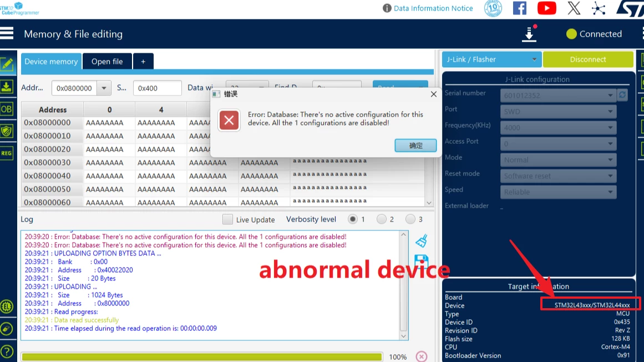Open the EL external loaders icon
This screenshot has height=362, width=644.
click(x=7, y=306)
